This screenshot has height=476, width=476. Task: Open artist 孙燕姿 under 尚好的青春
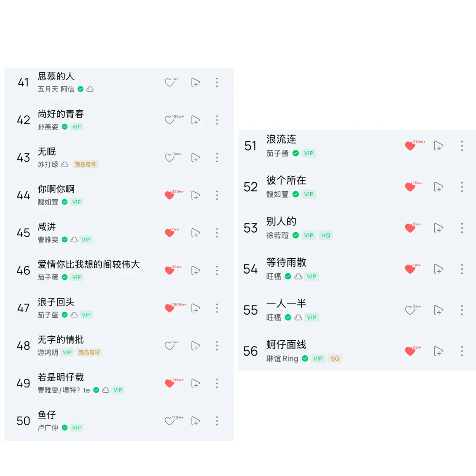(48, 127)
